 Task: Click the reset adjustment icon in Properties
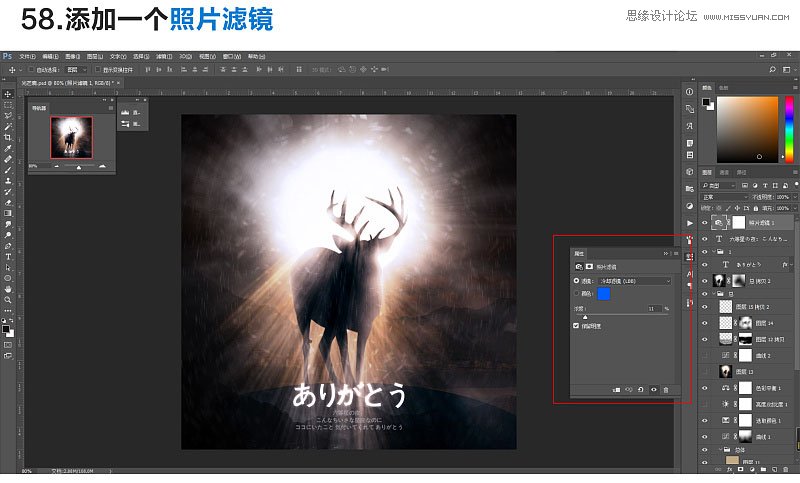point(641,390)
